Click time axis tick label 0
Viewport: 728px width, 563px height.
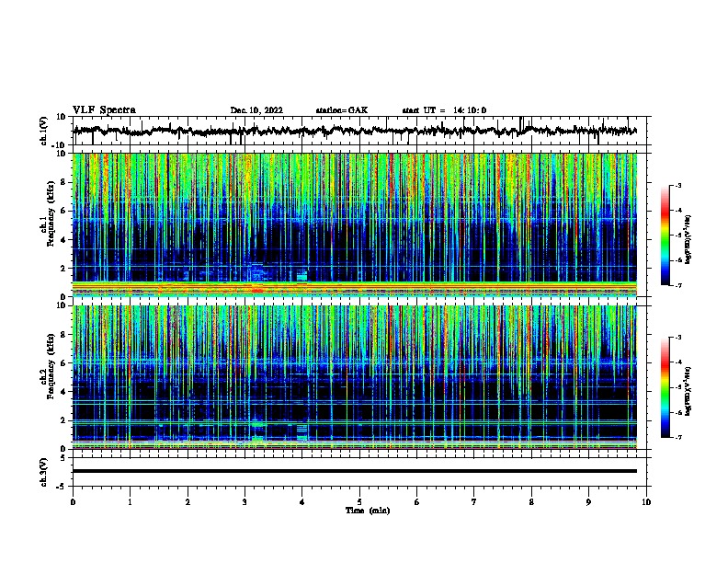pyautogui.click(x=73, y=502)
